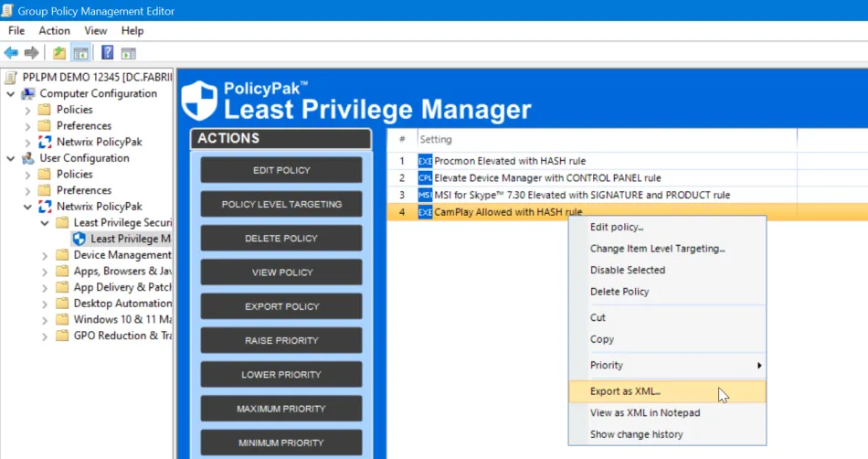This screenshot has height=459, width=868.
Task: Open the Action menu in menu bar
Action: coord(54,31)
